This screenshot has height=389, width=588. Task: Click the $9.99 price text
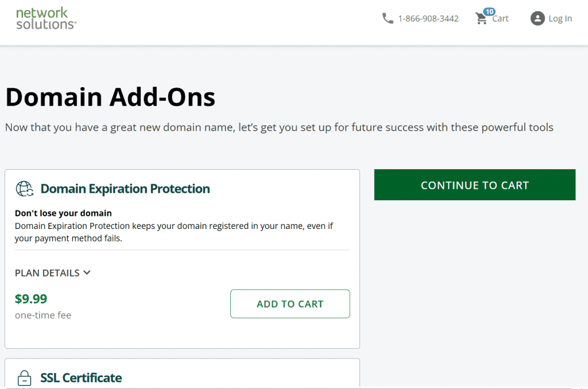tap(31, 299)
